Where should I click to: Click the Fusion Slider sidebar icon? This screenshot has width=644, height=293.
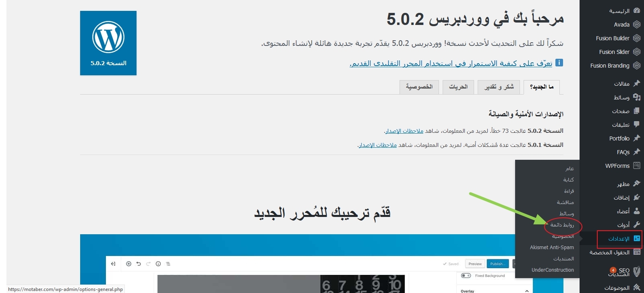click(636, 52)
